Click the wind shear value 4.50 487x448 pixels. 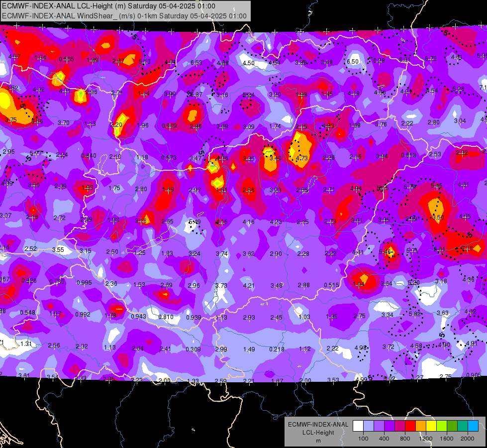point(248,63)
